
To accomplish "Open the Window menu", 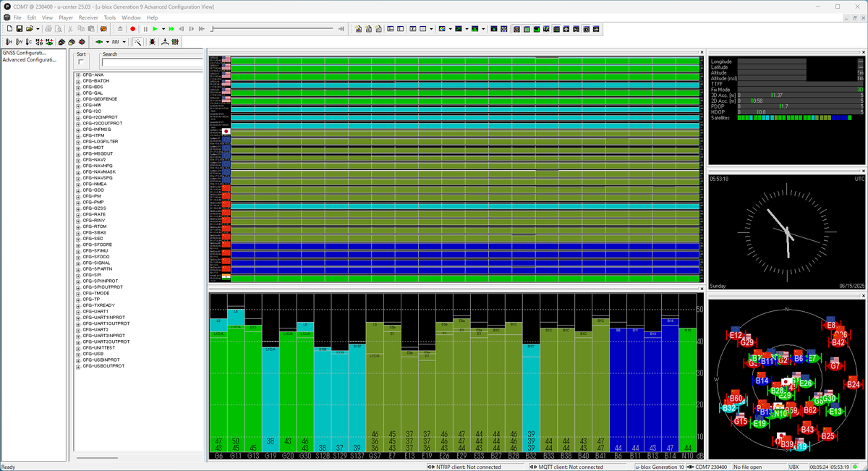I will click(131, 17).
